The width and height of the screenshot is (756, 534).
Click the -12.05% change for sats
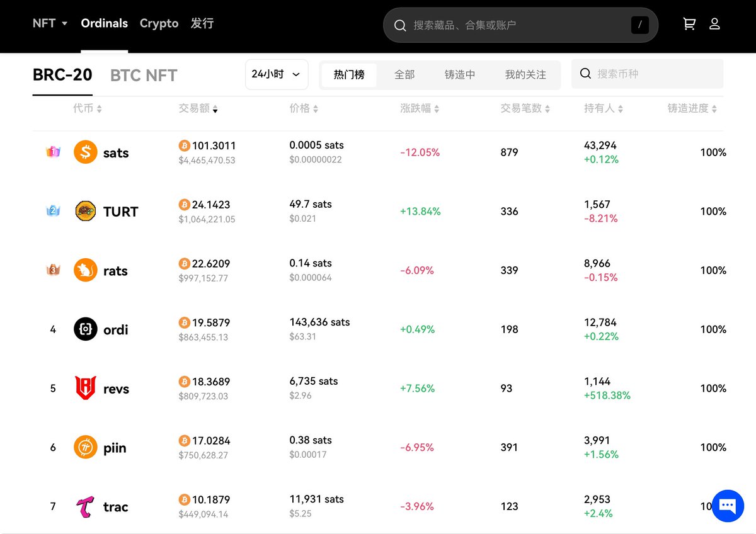tap(420, 152)
